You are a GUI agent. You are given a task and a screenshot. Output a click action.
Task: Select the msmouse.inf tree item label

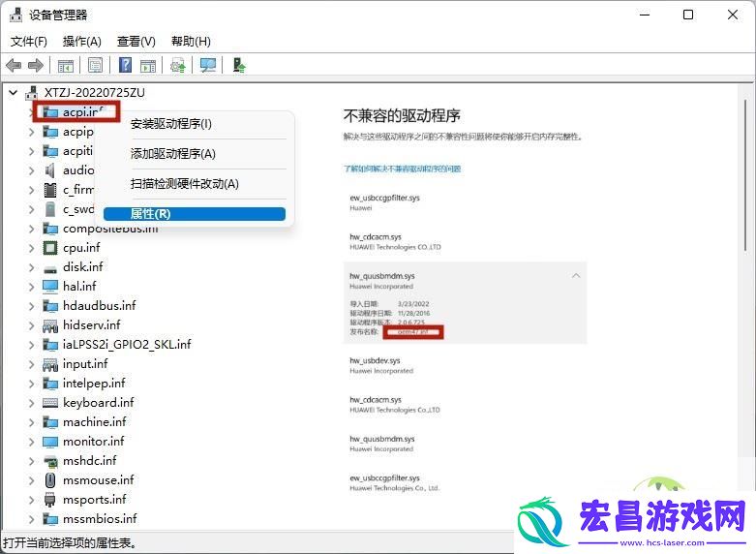click(99, 480)
